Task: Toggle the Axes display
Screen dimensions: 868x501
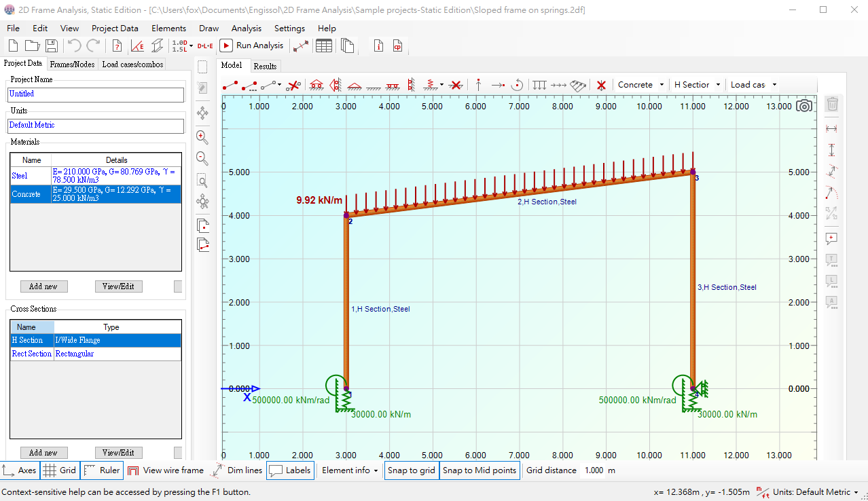Action: [20, 470]
